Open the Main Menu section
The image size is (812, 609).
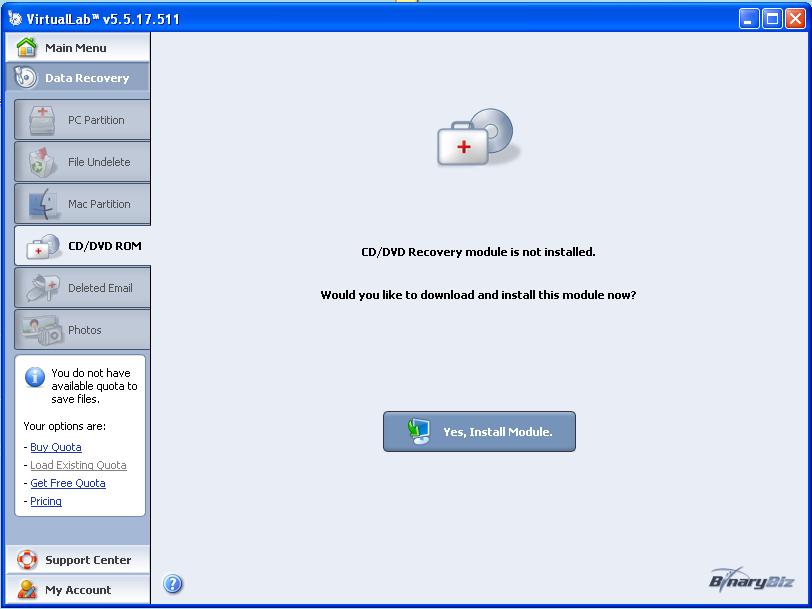point(78,48)
